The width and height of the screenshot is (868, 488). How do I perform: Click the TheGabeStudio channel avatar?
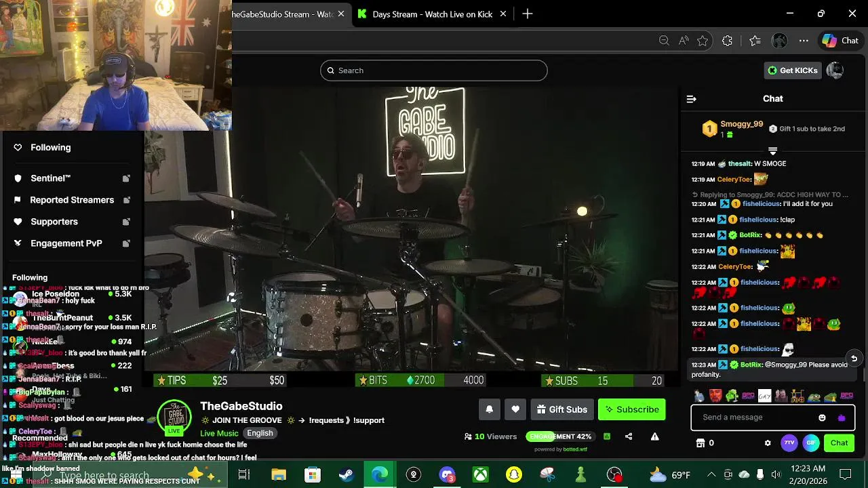[x=175, y=416]
